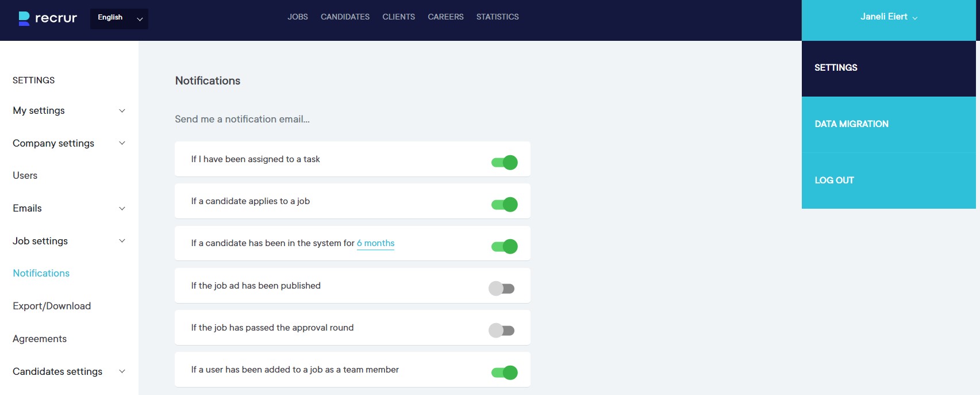
Task: Click the Recrur logo icon
Action: pos(24,18)
